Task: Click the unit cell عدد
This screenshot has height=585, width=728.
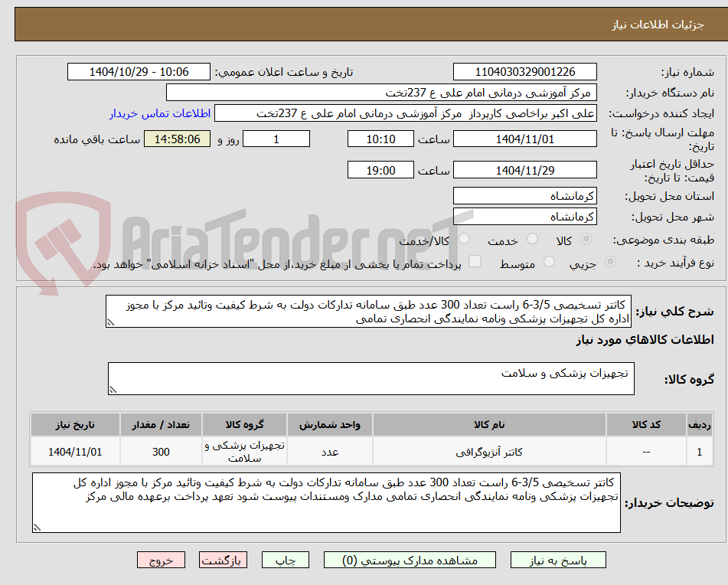Action: click(x=330, y=452)
